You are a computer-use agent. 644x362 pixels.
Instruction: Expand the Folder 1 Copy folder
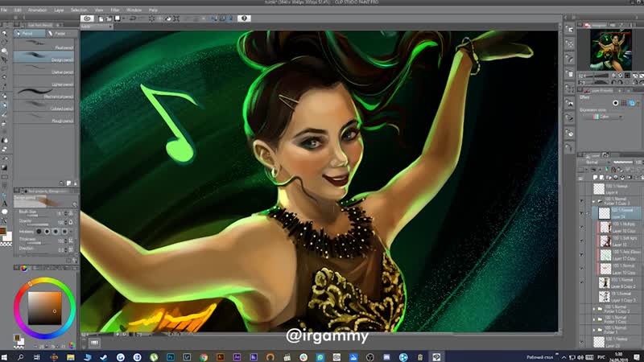coord(594,319)
